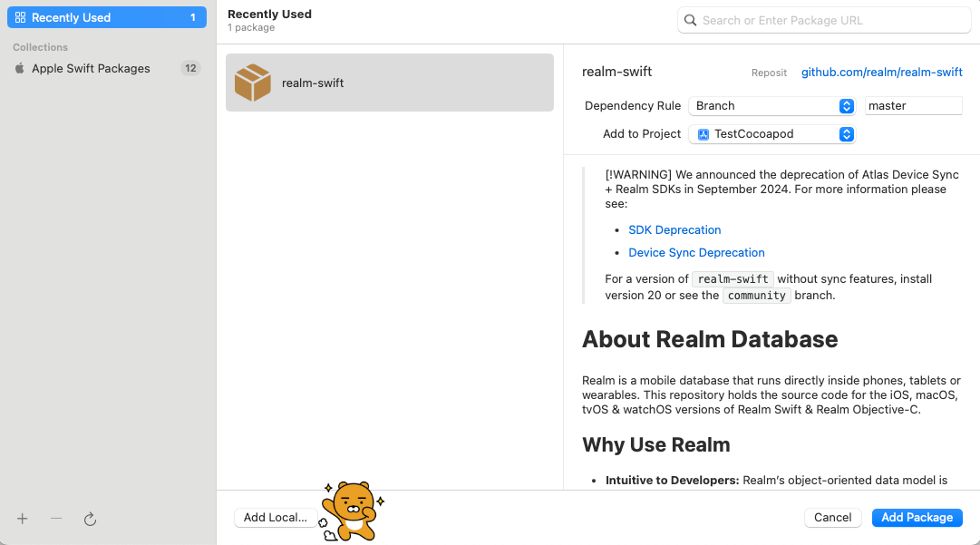
Task: Click the 1 package subtitle
Action: (251, 27)
